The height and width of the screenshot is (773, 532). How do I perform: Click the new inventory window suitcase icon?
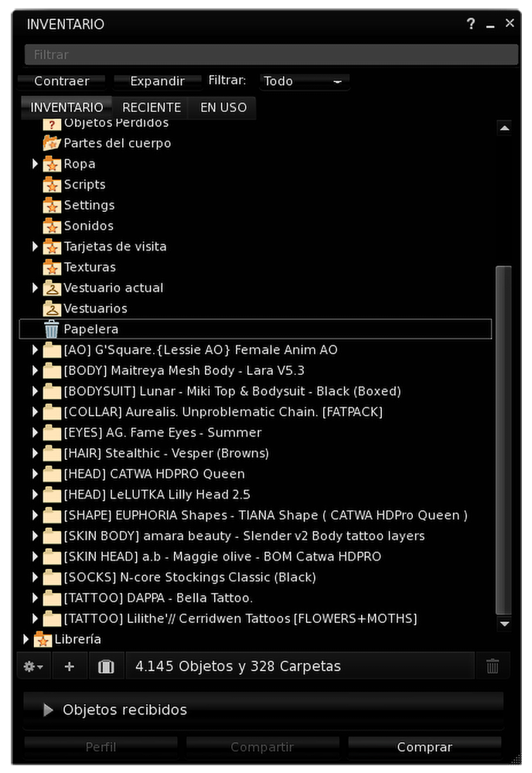click(106, 666)
